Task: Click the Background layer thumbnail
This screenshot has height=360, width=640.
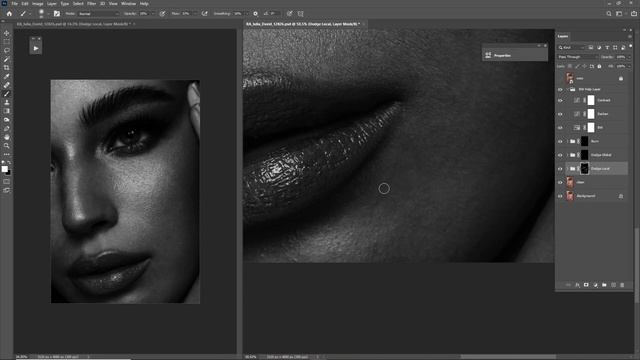Action: point(570,196)
